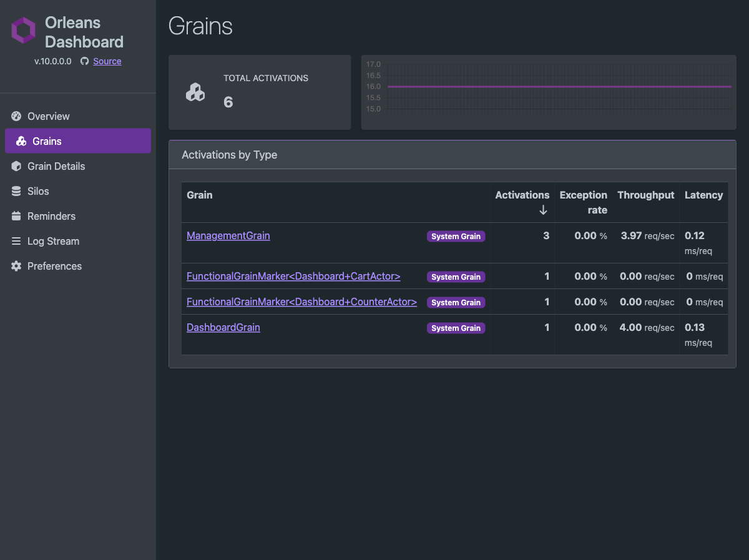Click ManagementGrain activations count 3
Viewport: 749px width, 560px height.
click(546, 236)
